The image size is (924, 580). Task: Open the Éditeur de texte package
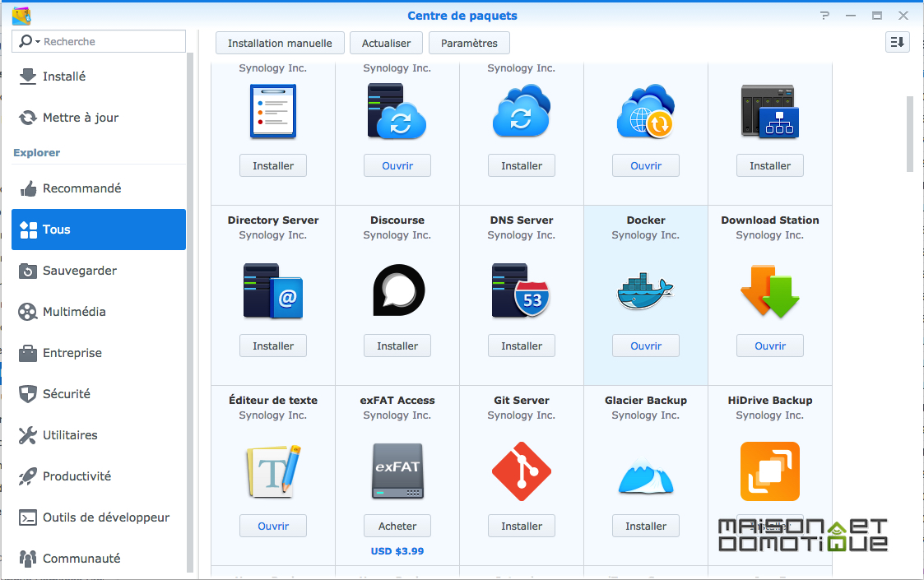point(273,526)
